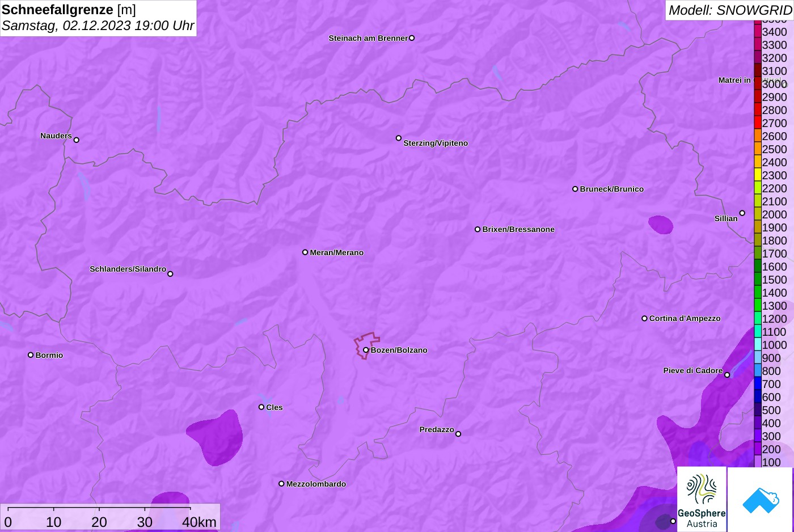Screen dimensions: 794x532
Task: Click the Schlanders/Silandro label text
Action: (128, 269)
